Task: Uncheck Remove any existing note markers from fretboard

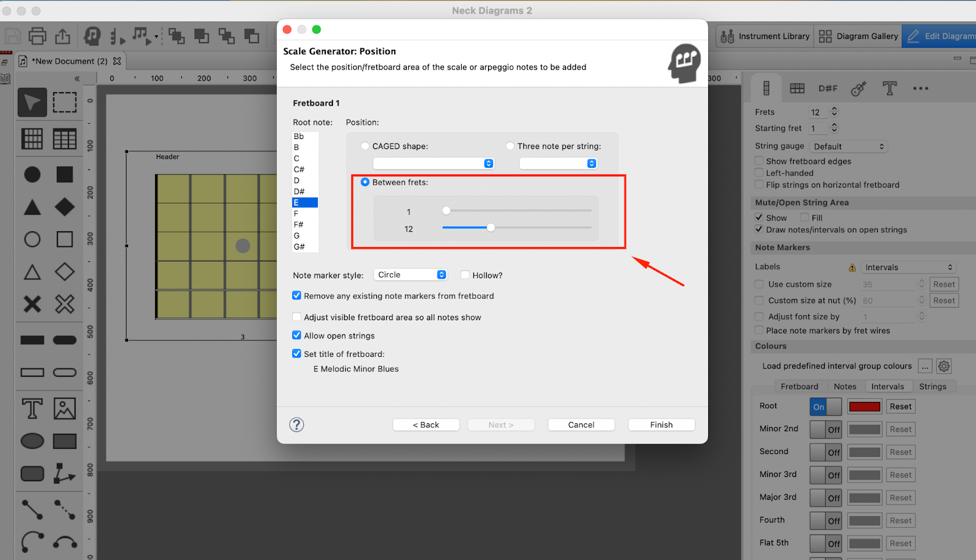Action: coord(296,296)
